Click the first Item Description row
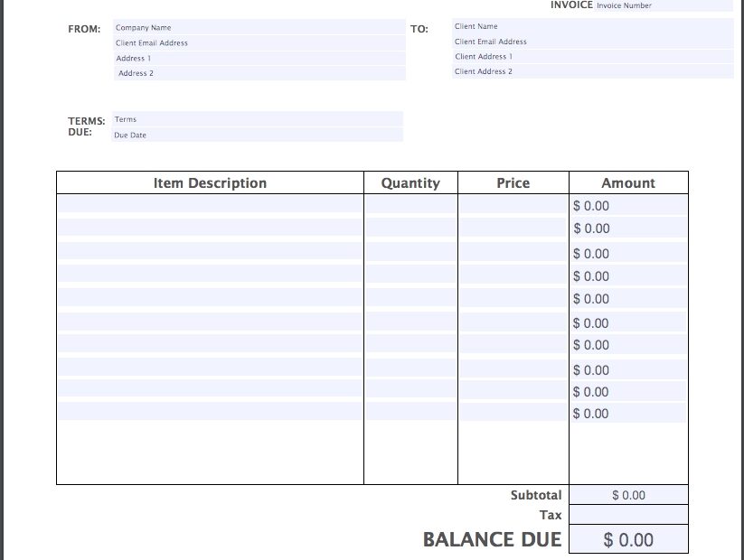The height and width of the screenshot is (560, 744). coord(208,205)
